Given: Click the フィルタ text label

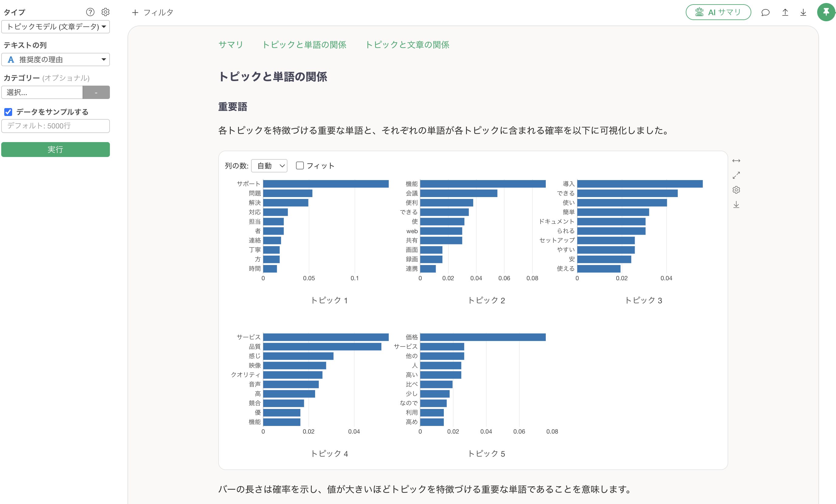Looking at the screenshot, I should coord(158,12).
